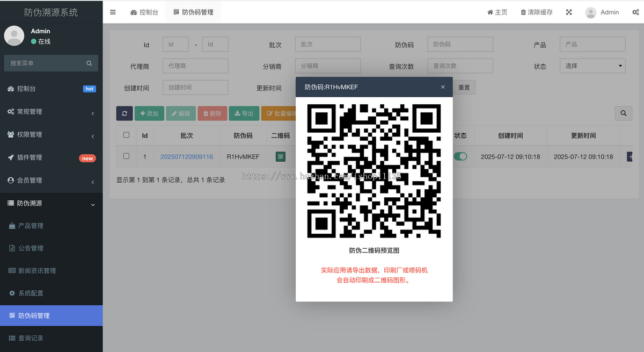Open fullscreen mode with expand arrows icon
Screen dimensions: 644x352
569,12
